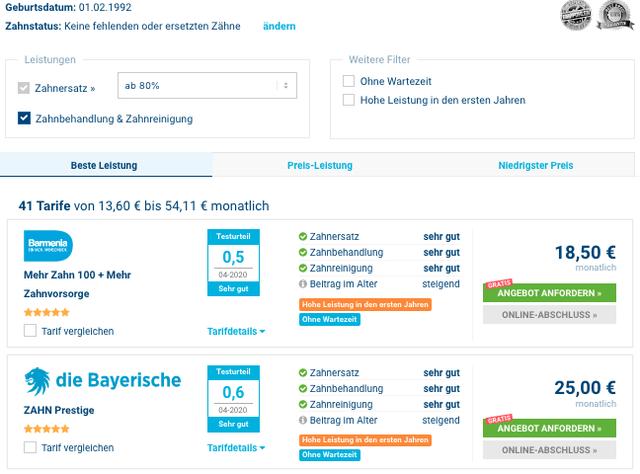Click Zahnbehandlung sehr gut row in Barmenia card
The width and height of the screenshot is (640, 474).
point(379,252)
